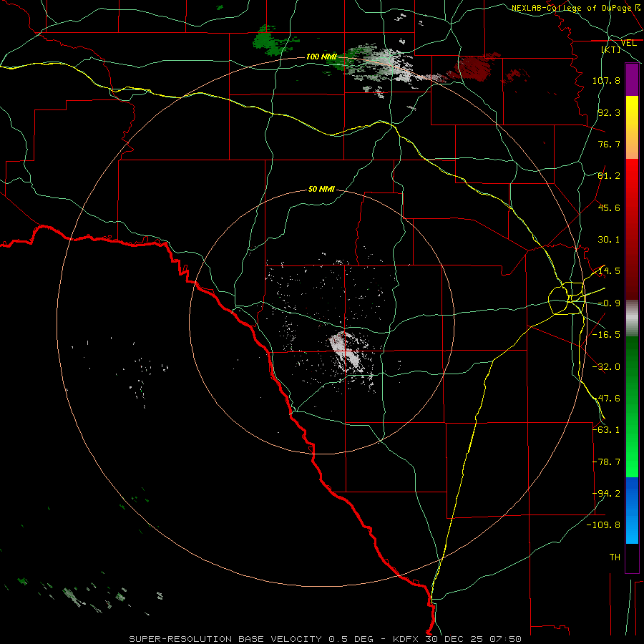644x644 pixels.
Task: Click the -47.6 value on the velocity scale
Action: point(606,399)
